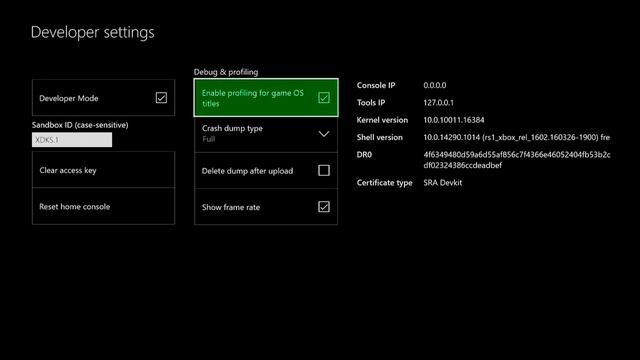Click the Kernel version label

pos(382,120)
